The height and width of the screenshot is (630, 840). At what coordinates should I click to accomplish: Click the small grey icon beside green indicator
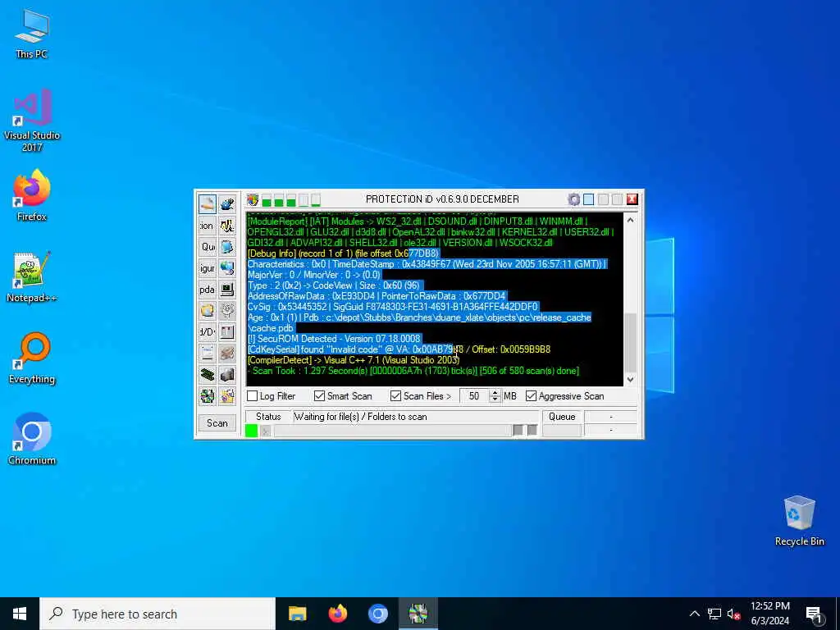pos(265,430)
